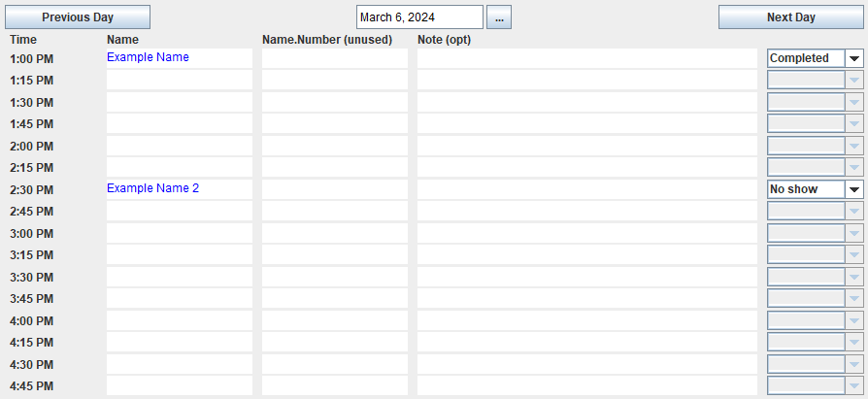Click the Name field for 3:00 PM
The image size is (868, 399).
pos(180,233)
